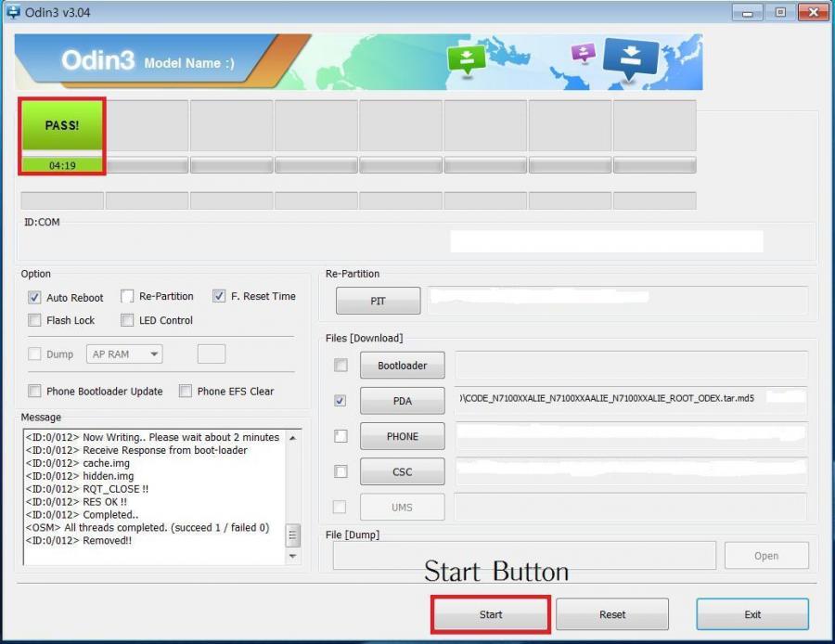Image resolution: width=835 pixels, height=644 pixels.
Task: Enable the Re-Partition checkbox
Action: tap(128, 297)
